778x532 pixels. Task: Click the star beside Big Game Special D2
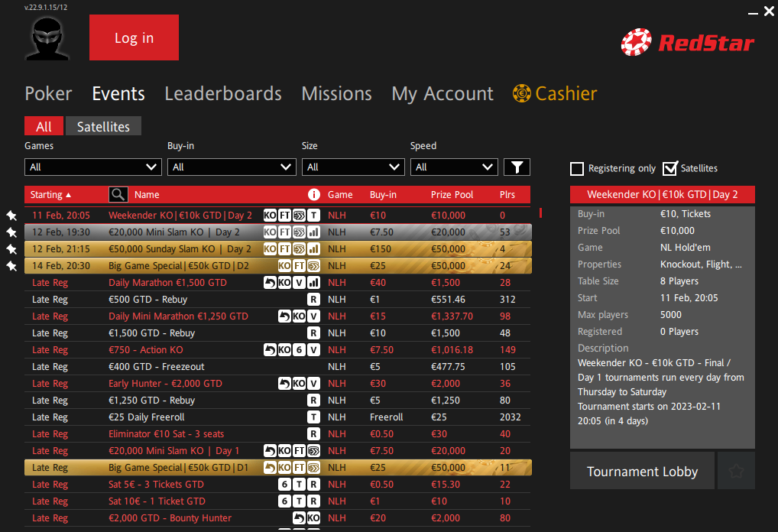click(11, 266)
